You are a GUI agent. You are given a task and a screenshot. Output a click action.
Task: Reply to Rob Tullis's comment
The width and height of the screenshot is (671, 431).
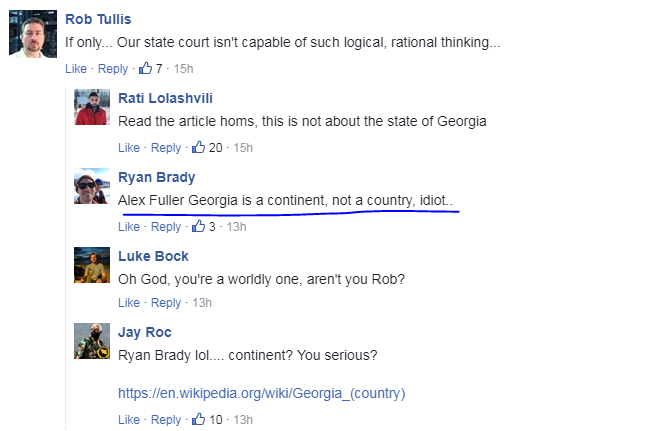pyautogui.click(x=113, y=69)
